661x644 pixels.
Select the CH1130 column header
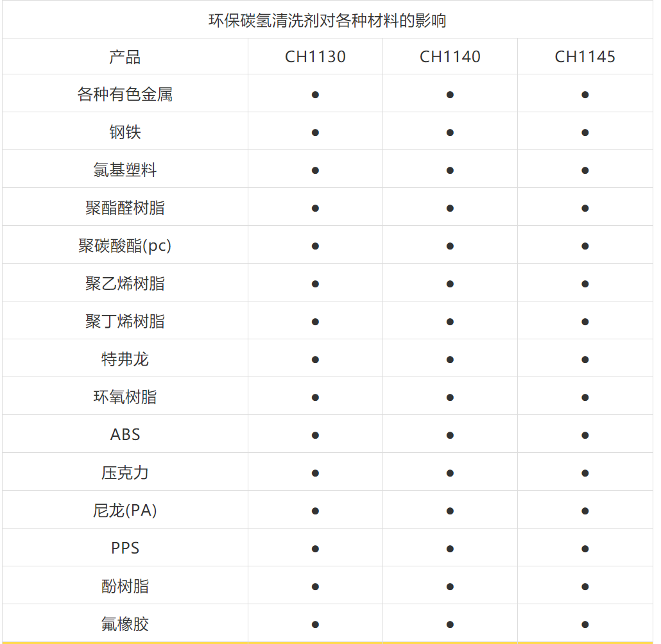click(315, 56)
